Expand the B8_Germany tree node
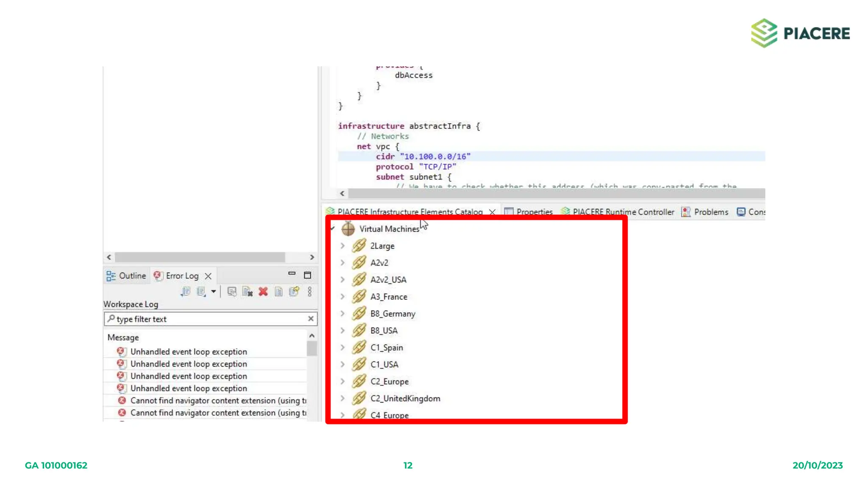Image resolution: width=868 pixels, height=488 pixels. pos(342,313)
